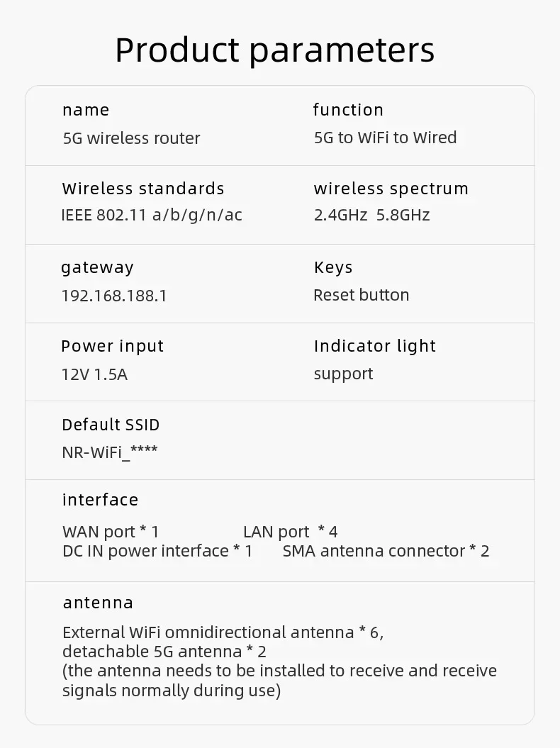Click the Product parameters heading
Screen dimensions: 560x748
(275, 50)
